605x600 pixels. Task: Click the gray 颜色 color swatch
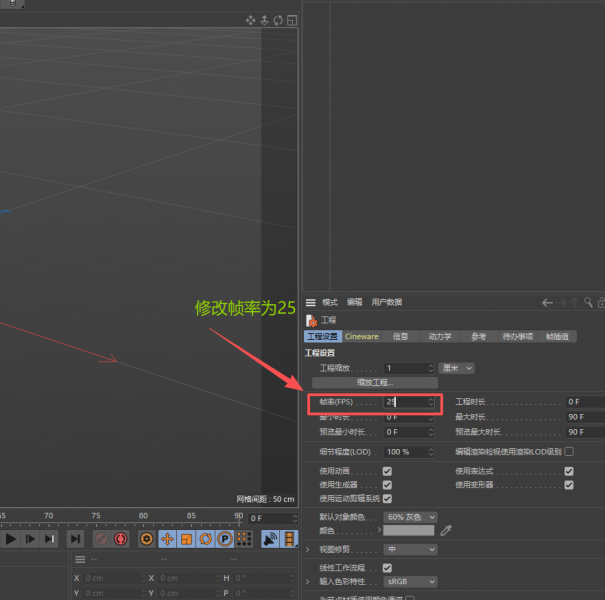coord(410,530)
